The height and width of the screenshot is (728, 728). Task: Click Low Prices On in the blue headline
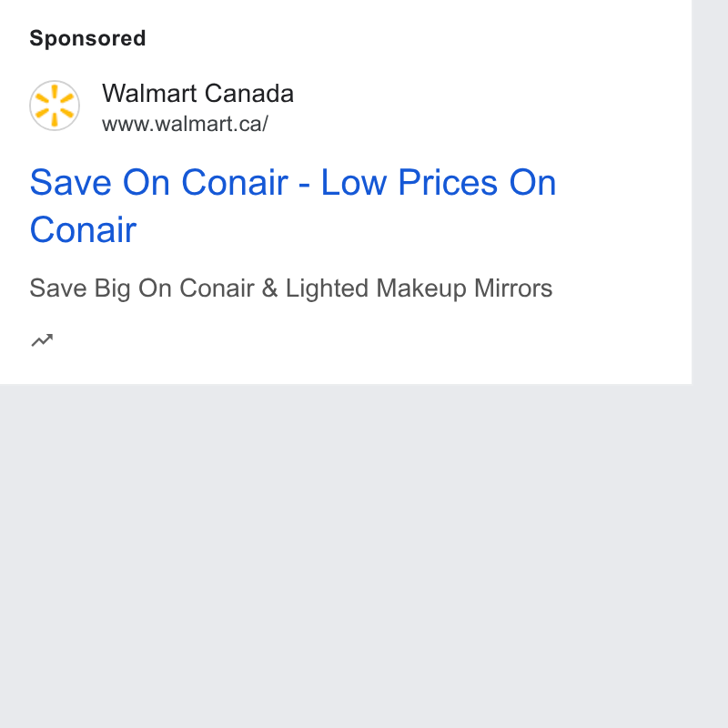pos(439,183)
